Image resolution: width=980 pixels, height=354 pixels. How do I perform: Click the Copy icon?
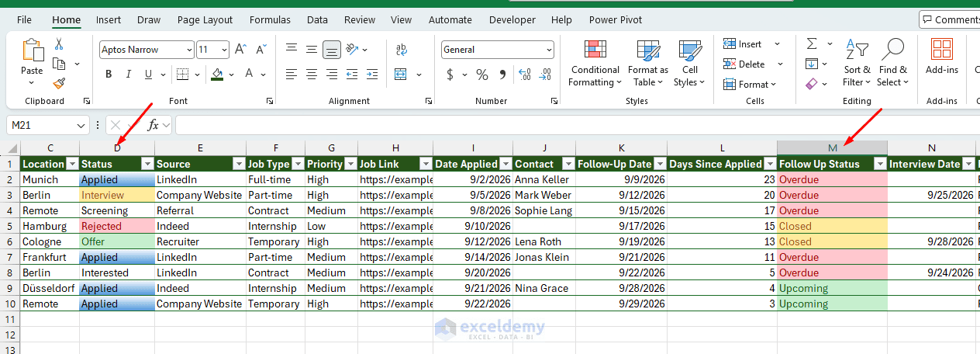tap(59, 64)
